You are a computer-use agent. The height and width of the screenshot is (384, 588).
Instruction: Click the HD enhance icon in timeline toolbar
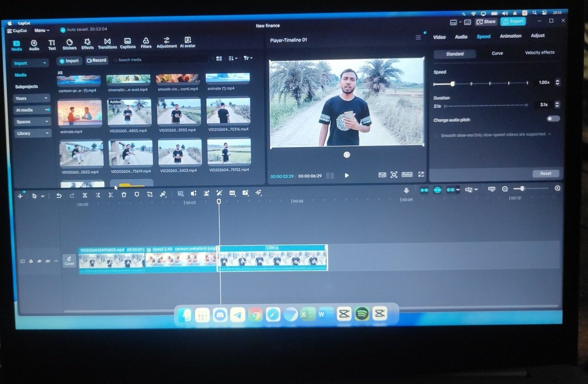coord(232,193)
